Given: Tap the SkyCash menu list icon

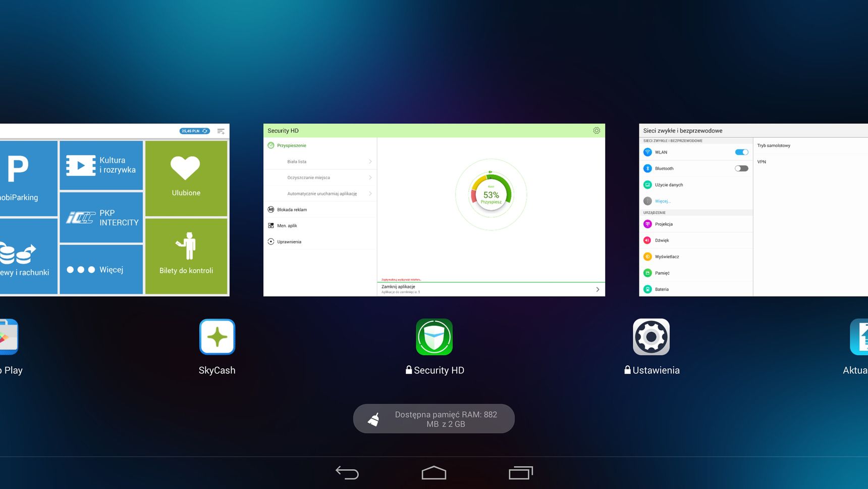Looking at the screenshot, I should coord(221,131).
